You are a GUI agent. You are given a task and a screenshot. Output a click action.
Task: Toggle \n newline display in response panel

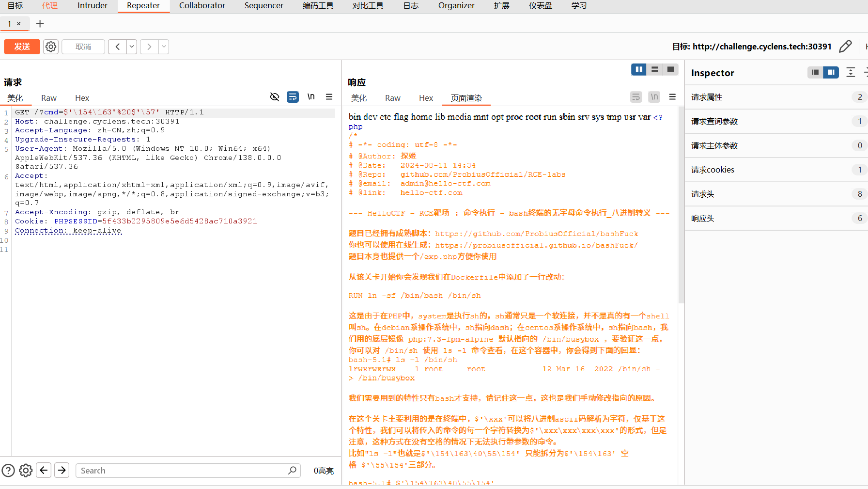point(654,97)
